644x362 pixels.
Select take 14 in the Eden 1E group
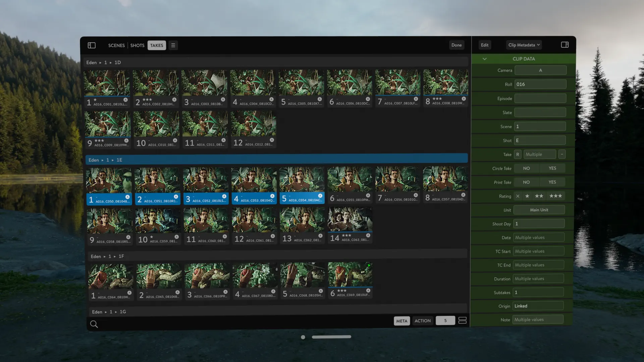click(x=350, y=220)
